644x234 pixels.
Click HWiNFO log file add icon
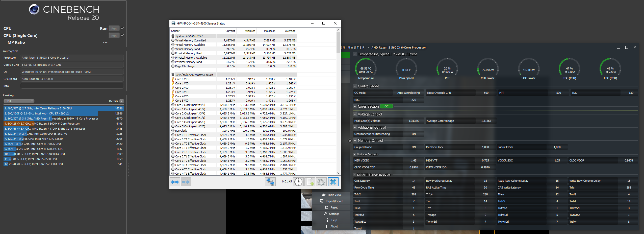pos(310,182)
